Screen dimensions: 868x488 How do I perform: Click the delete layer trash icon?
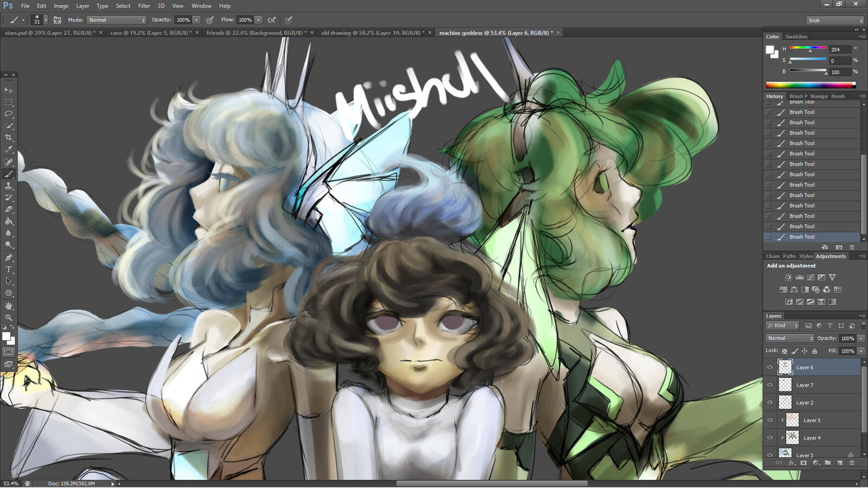(x=852, y=463)
